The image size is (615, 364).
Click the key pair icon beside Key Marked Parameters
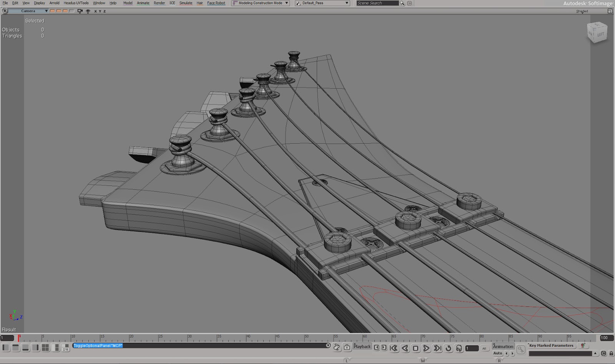583,345
